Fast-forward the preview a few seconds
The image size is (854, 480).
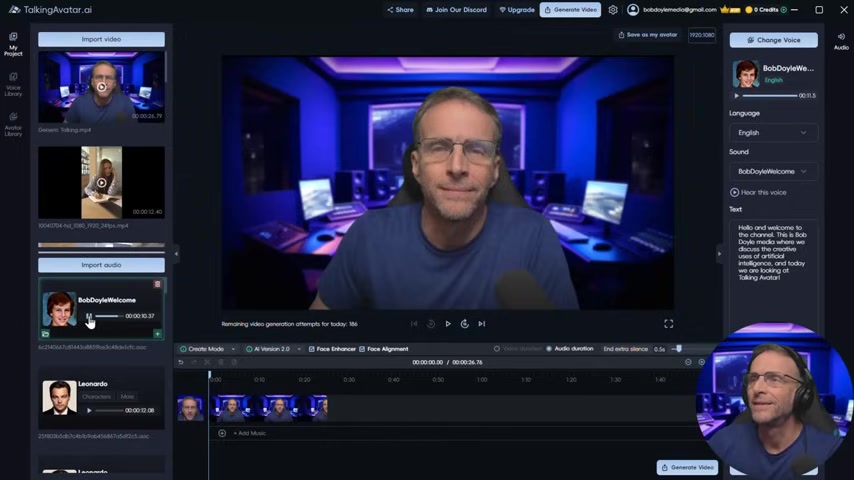point(465,324)
